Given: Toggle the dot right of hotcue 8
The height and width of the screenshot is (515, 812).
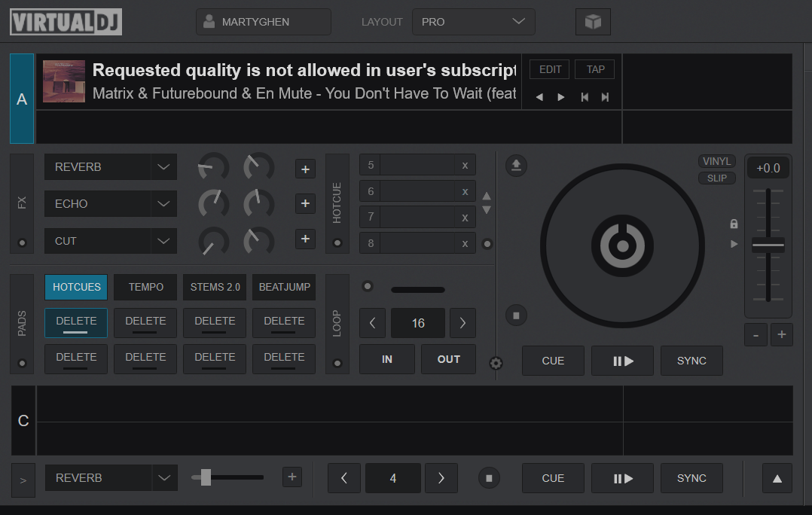Looking at the screenshot, I should pyautogui.click(x=487, y=244).
